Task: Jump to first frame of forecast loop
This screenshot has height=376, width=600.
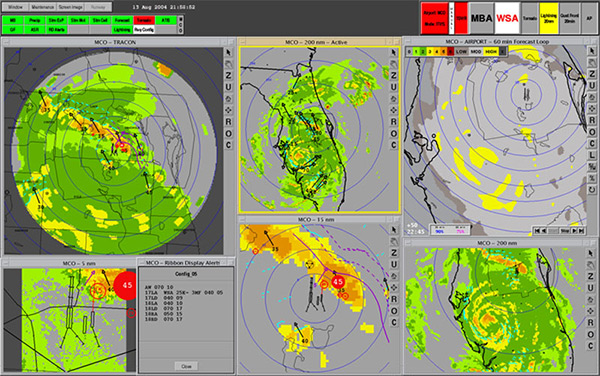Action: click(537, 231)
